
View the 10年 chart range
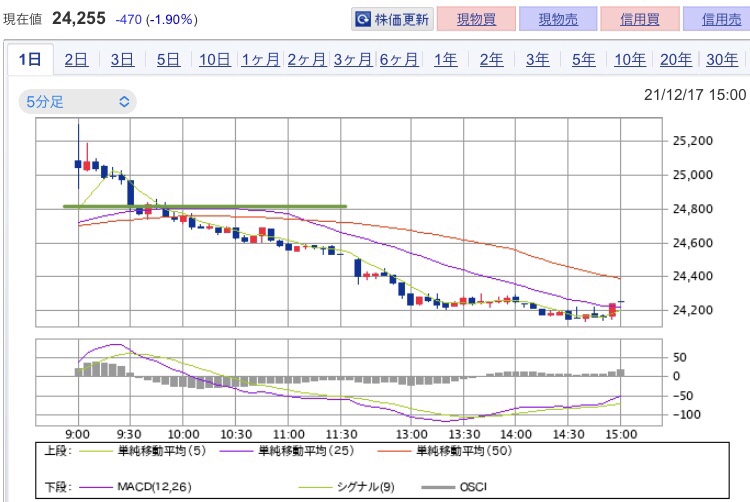pyautogui.click(x=630, y=60)
